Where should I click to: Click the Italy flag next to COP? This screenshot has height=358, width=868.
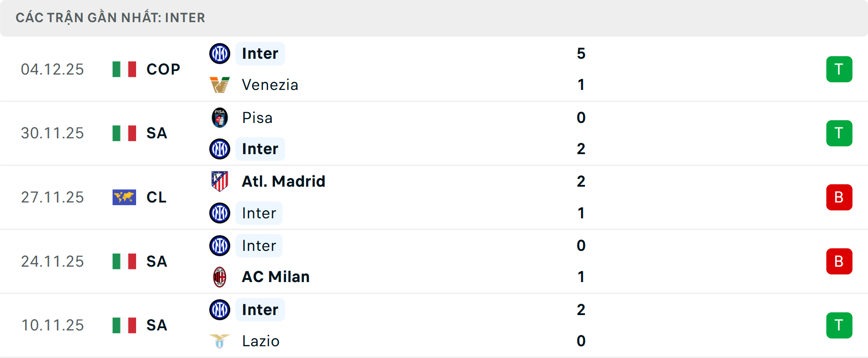pos(124,69)
